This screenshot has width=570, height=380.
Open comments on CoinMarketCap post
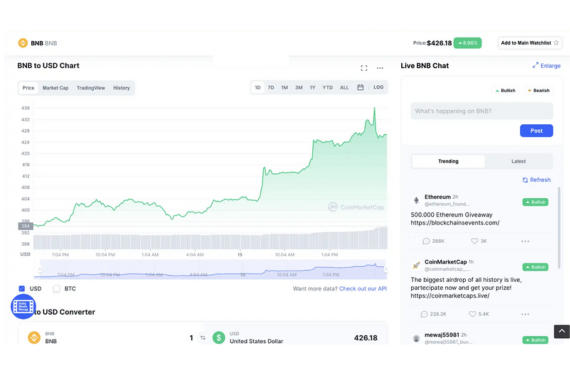click(424, 314)
